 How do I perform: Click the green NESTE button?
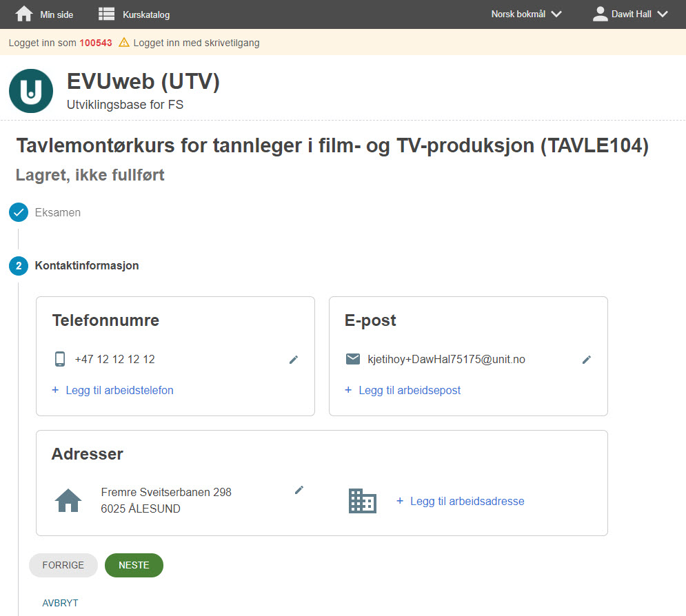(x=134, y=565)
